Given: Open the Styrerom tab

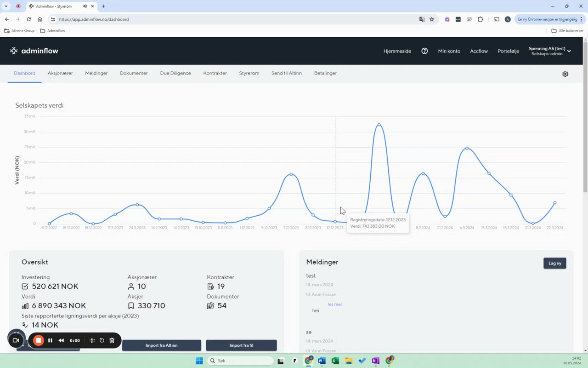Looking at the screenshot, I should tap(249, 73).
